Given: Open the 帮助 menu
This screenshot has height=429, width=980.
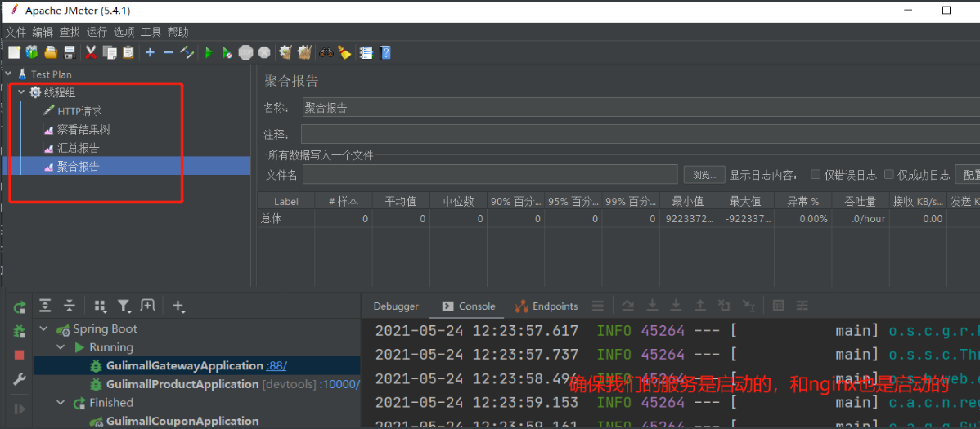Looking at the screenshot, I should click(x=178, y=32).
